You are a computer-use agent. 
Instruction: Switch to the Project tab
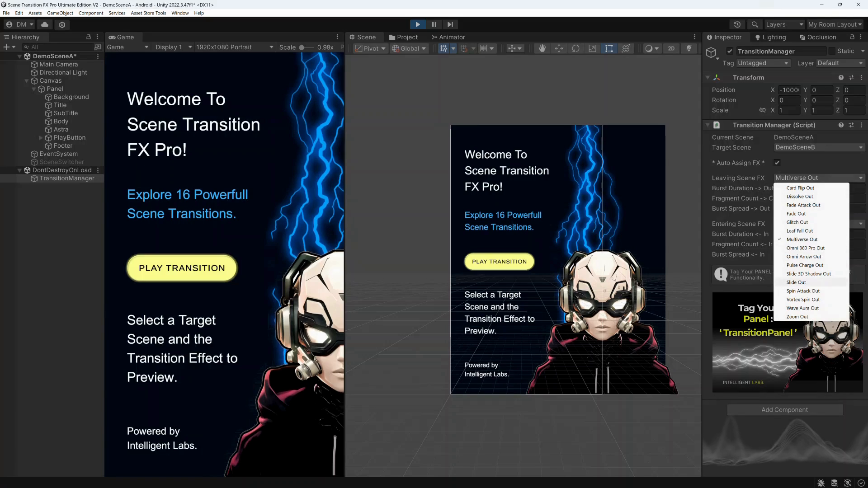click(x=403, y=37)
